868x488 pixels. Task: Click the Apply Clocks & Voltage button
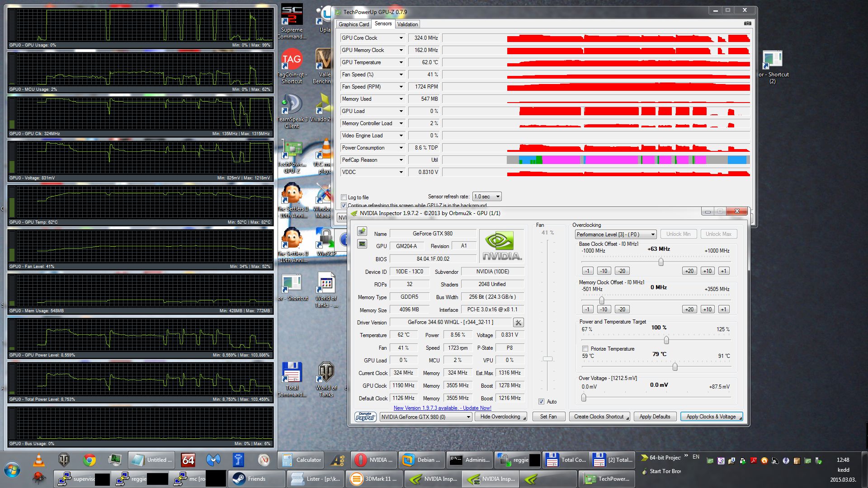(x=711, y=417)
